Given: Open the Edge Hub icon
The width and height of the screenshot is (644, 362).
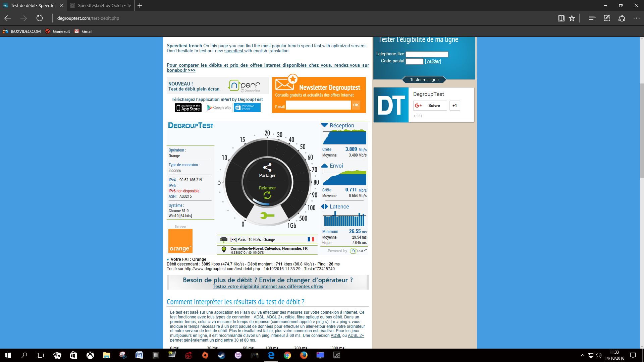Looking at the screenshot, I should click(592, 18).
